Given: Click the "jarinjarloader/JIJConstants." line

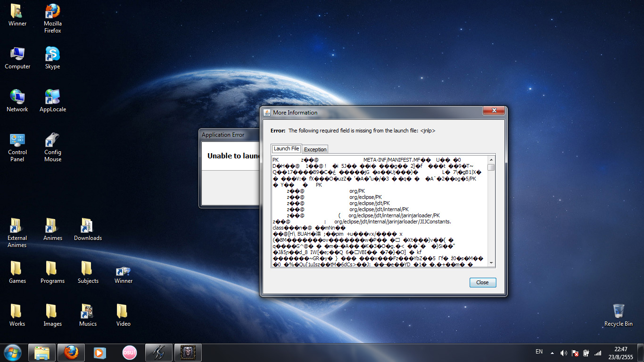Looking at the screenshot, I should [x=393, y=222].
